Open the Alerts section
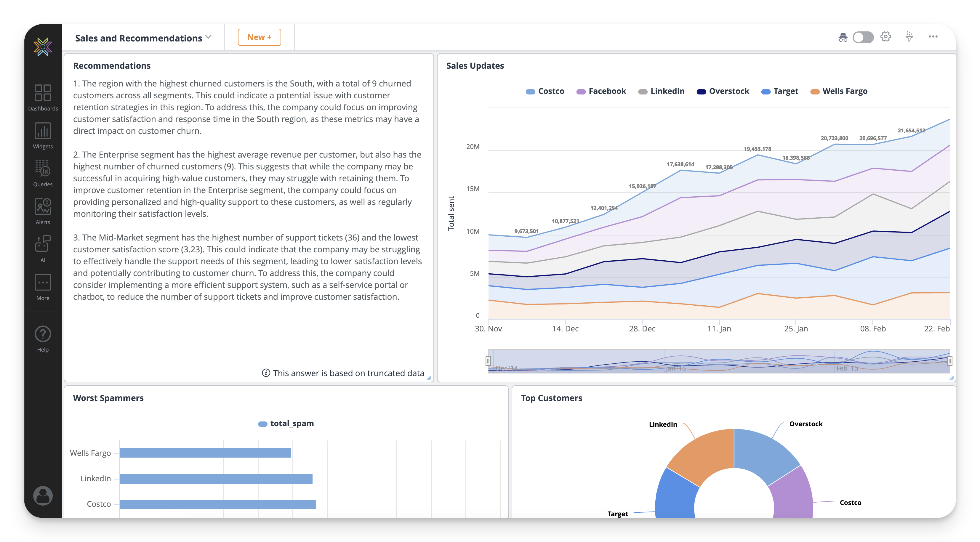The height and width of the screenshot is (542, 980). [43, 211]
